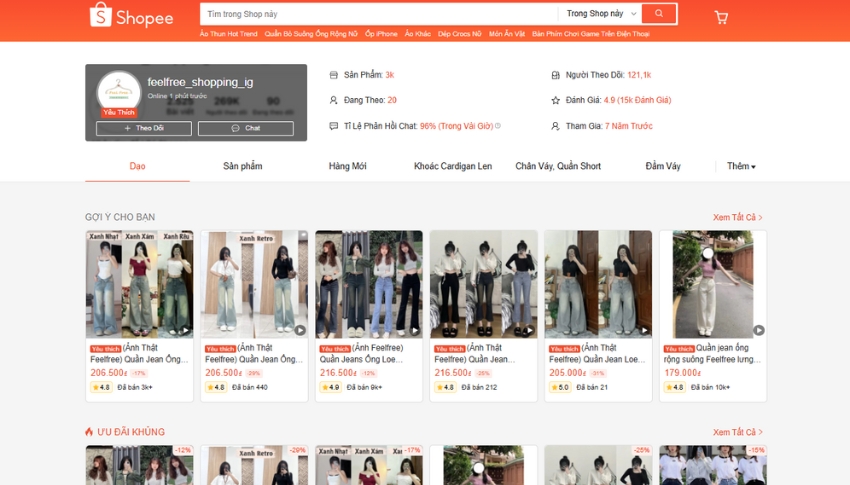
Task: Switch to the Dạo tab
Action: [x=137, y=166]
